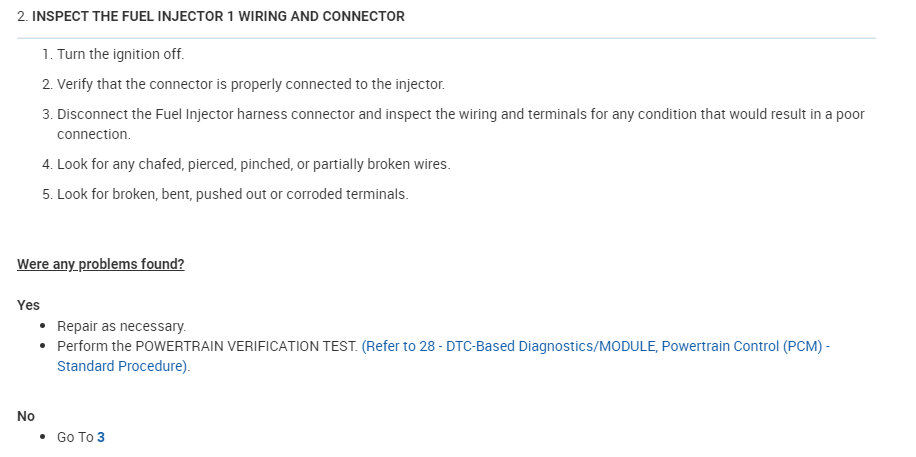916x457 pixels.
Task: Click the 'broken, bent, pushed out' terminals step
Action: click(x=232, y=194)
